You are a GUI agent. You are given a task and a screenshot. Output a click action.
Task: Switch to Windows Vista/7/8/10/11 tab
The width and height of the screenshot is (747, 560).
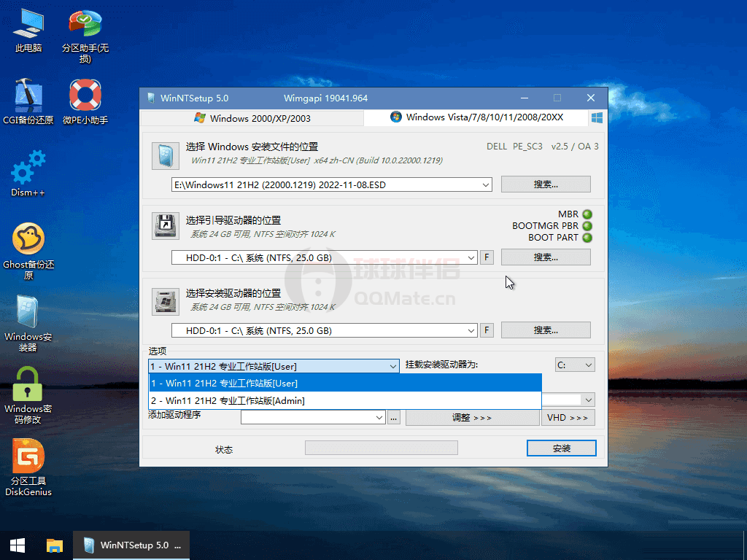tap(476, 117)
